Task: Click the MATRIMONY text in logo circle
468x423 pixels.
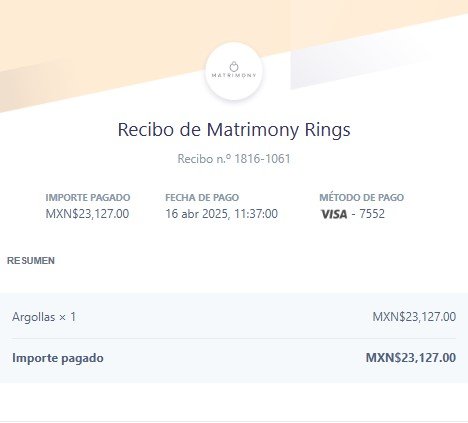Action: click(x=234, y=75)
